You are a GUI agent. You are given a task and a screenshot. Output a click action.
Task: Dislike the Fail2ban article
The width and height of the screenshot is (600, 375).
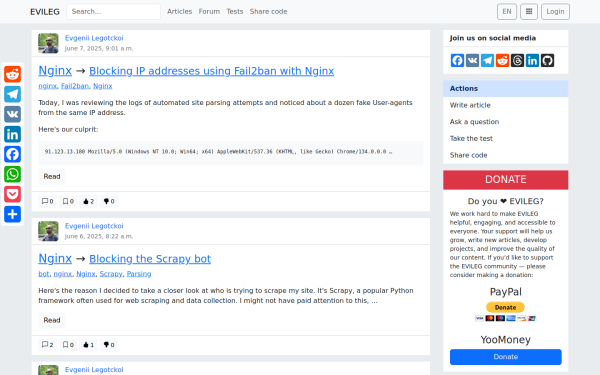point(109,201)
